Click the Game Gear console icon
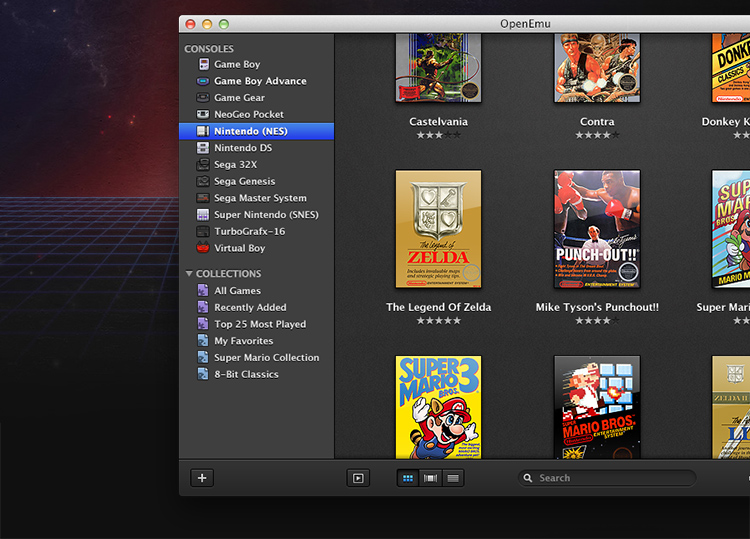 [203, 98]
